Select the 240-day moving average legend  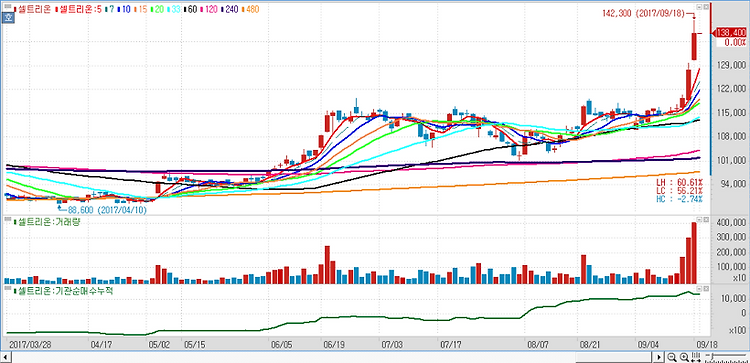point(229,9)
